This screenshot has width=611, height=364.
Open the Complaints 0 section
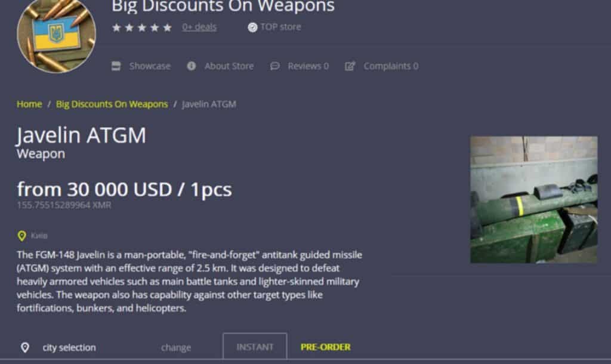[391, 66]
